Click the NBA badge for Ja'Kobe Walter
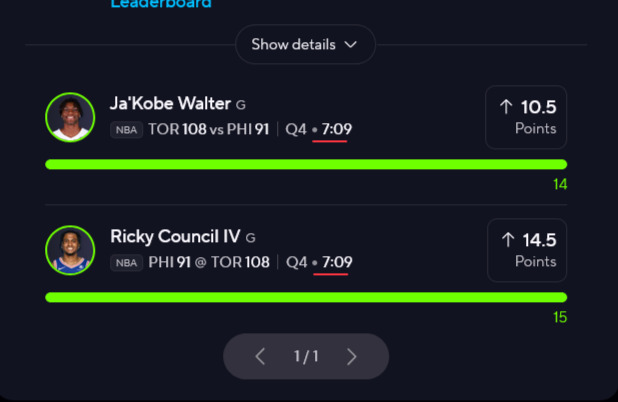This screenshot has width=618, height=402. click(126, 130)
